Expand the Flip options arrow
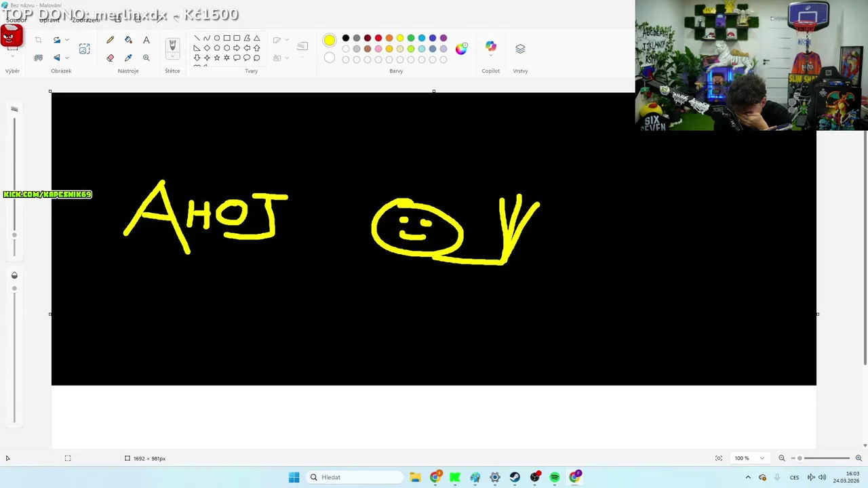 [x=66, y=58]
